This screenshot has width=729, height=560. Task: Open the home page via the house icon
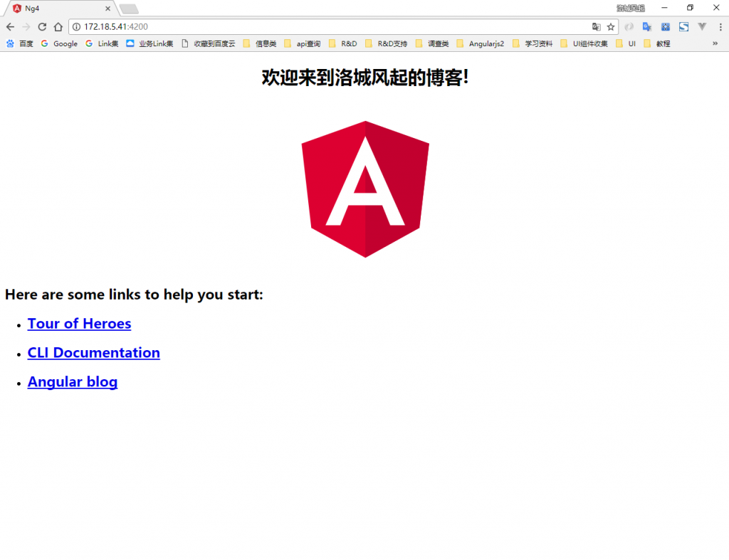pos(58,27)
